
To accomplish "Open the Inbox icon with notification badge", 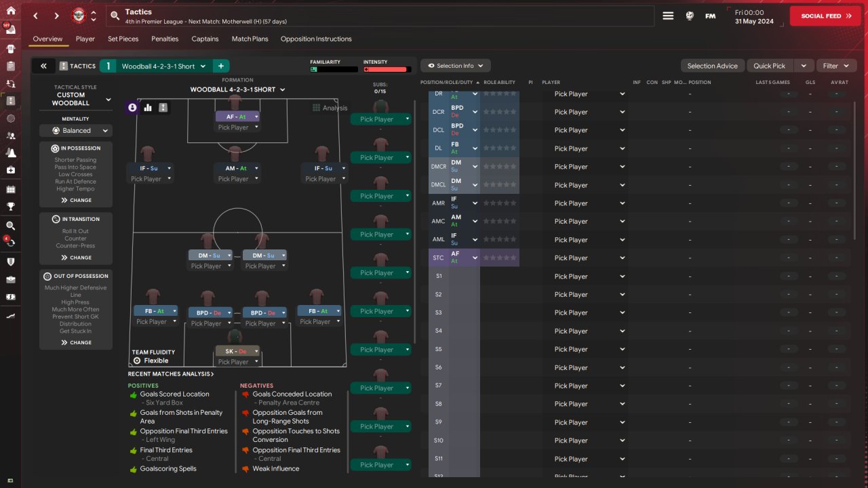I will (x=10, y=30).
